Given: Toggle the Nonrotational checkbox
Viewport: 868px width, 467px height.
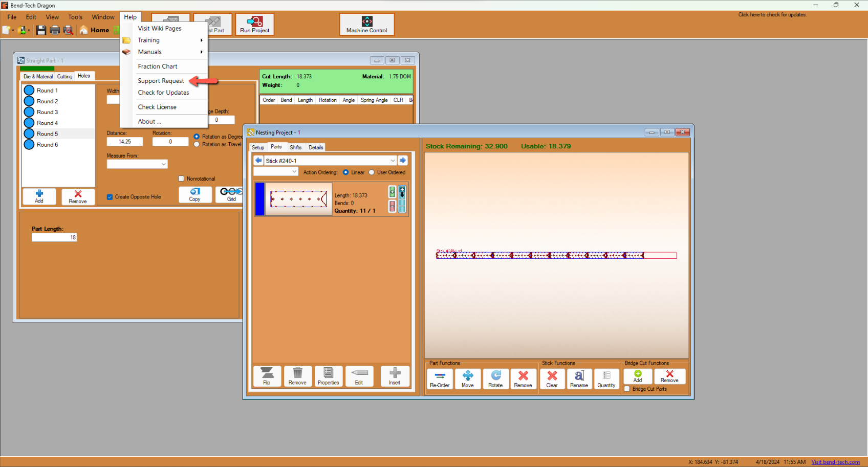Looking at the screenshot, I should [181, 179].
